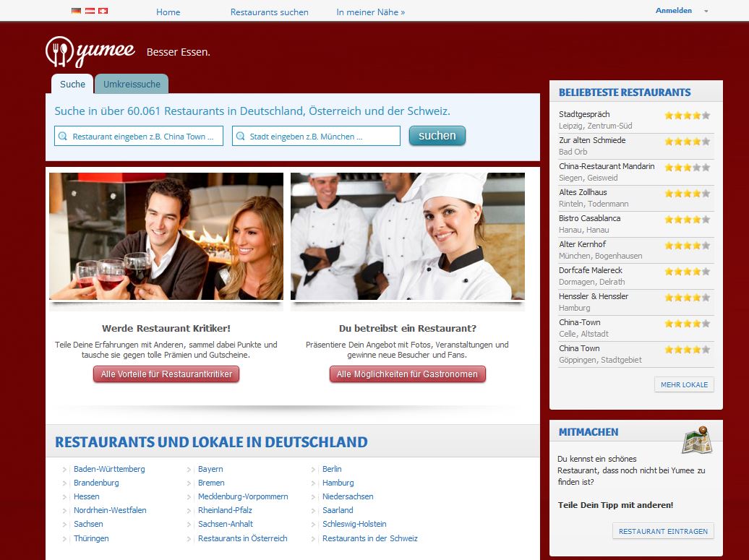Open the dropdown arrow next to Anmelden
Image resolution: width=749 pixels, height=560 pixels.
(706, 12)
